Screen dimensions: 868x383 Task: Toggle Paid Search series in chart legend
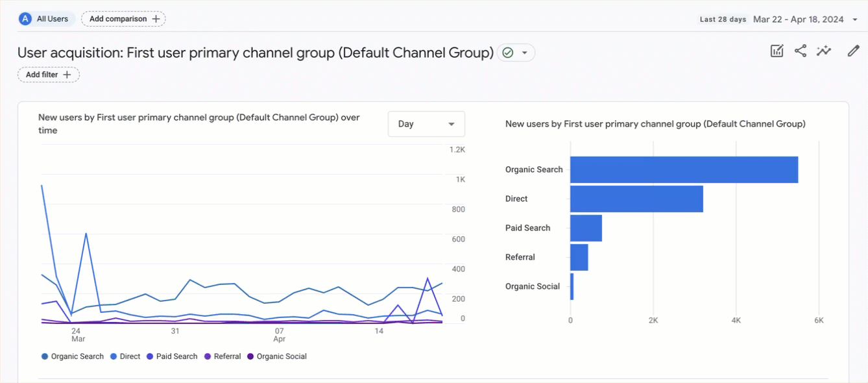tap(172, 356)
